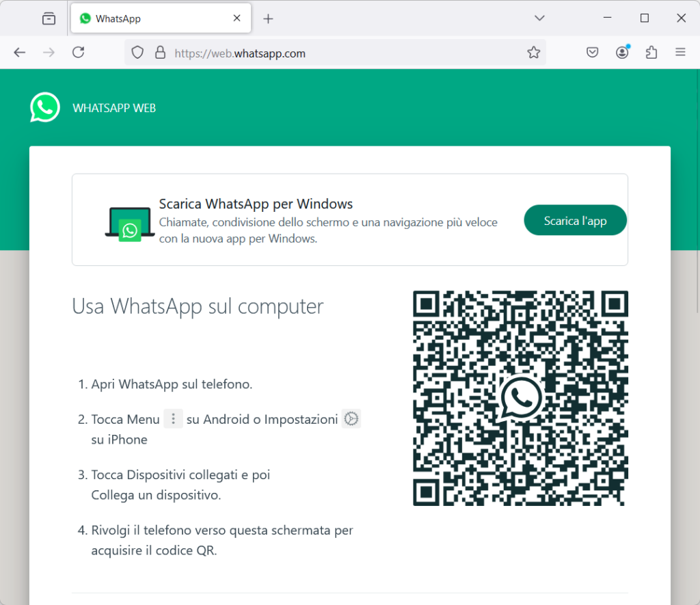Viewport: 700px width, 605px height.
Task: Click the tracking protection shield icon
Action: point(137,53)
